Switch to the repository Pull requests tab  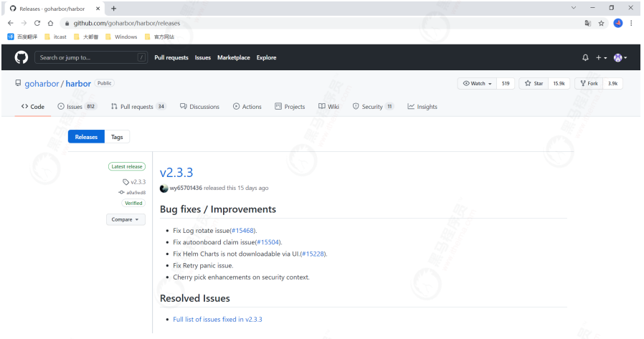click(138, 107)
